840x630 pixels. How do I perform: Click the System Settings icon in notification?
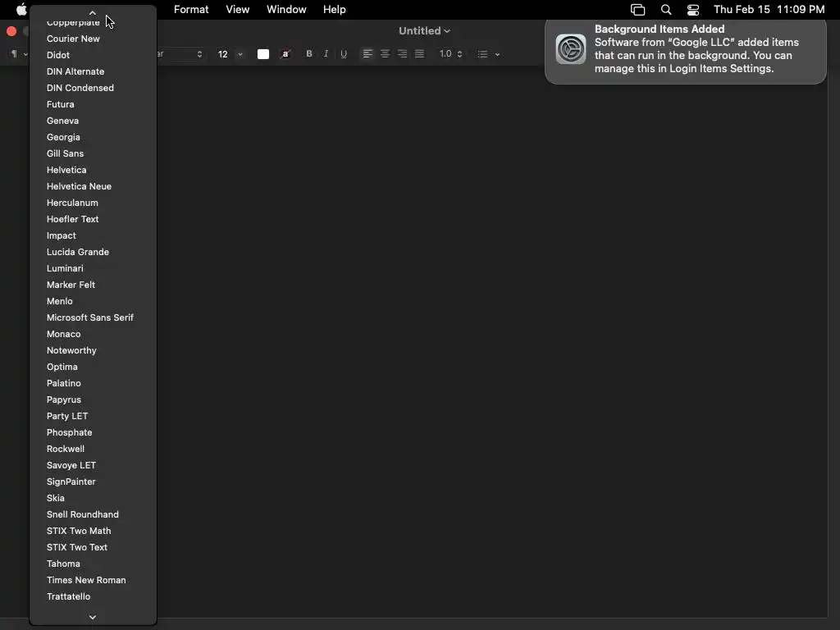571,49
